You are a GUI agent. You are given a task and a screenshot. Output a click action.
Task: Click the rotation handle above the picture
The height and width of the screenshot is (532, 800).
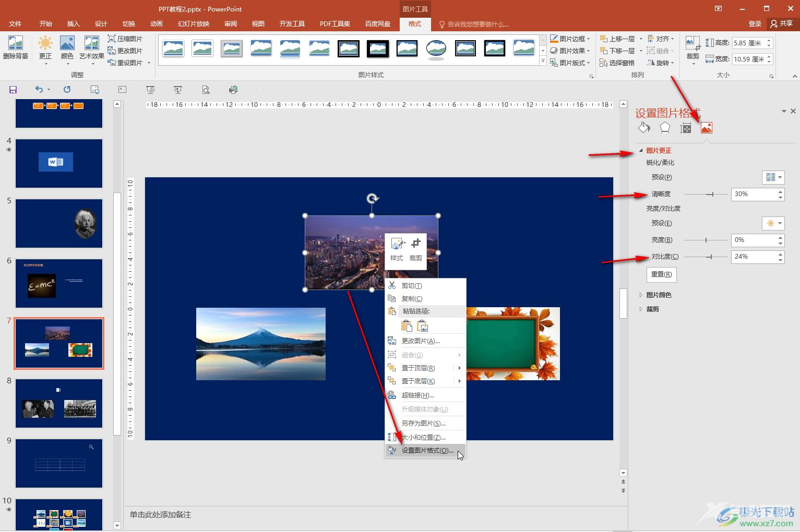pos(372,198)
